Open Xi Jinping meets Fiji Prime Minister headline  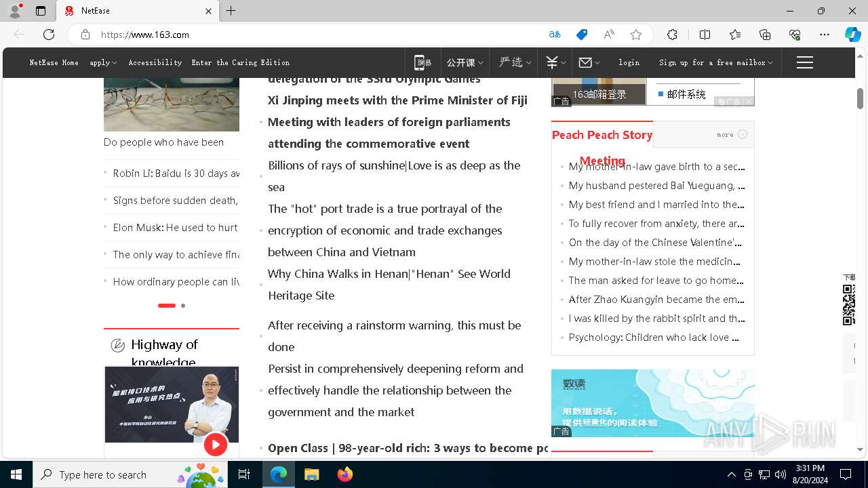coord(397,100)
